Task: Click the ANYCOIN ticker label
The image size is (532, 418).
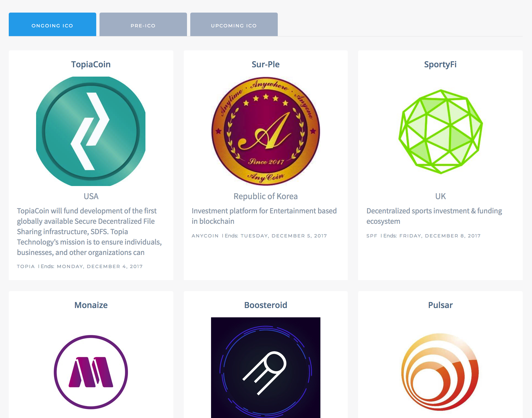Action: click(x=205, y=236)
